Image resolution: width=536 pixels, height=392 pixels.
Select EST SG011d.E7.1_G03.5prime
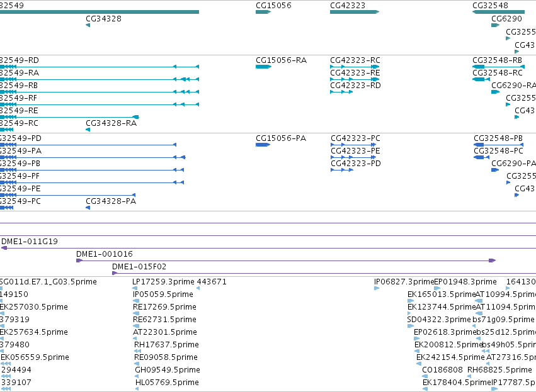[48, 282]
